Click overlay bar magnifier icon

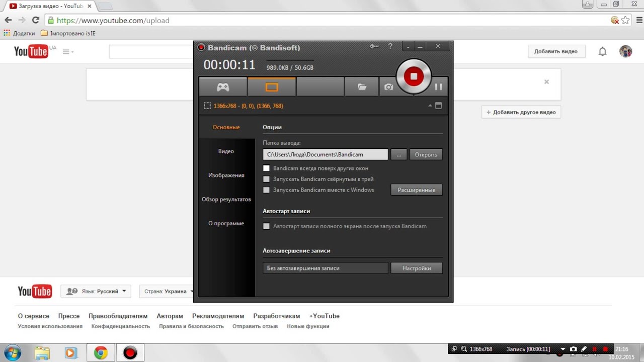463,349
